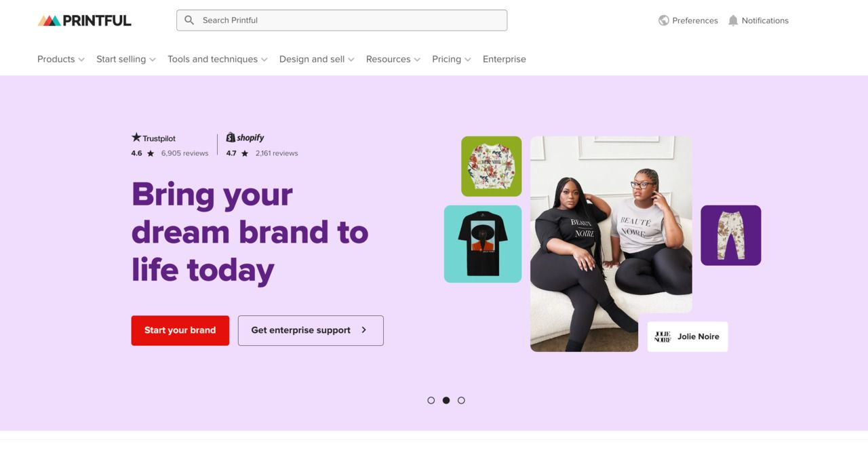Open Preferences via the globe icon
Viewport: 868px width, 455px height.
tap(664, 20)
